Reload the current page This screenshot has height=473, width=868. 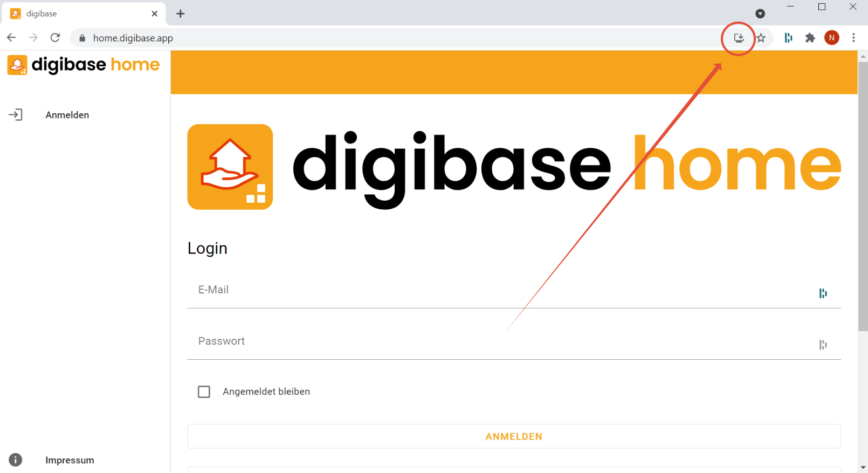tap(55, 38)
